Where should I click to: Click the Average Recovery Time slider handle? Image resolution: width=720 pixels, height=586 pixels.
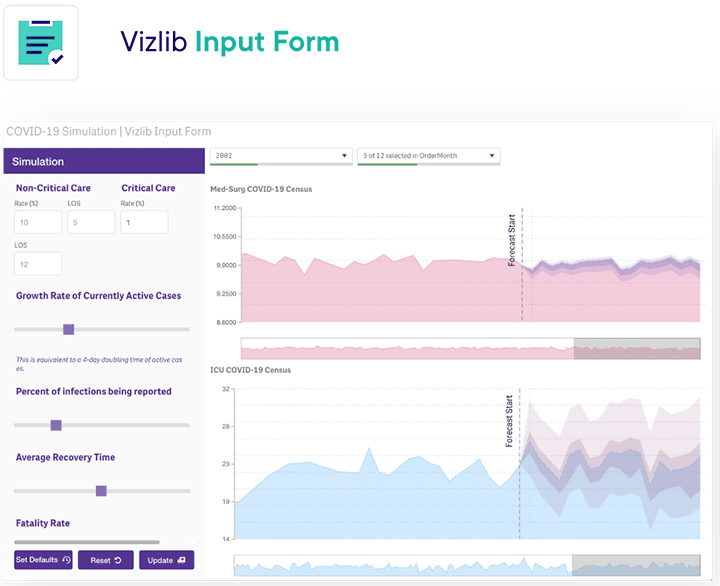click(x=101, y=491)
